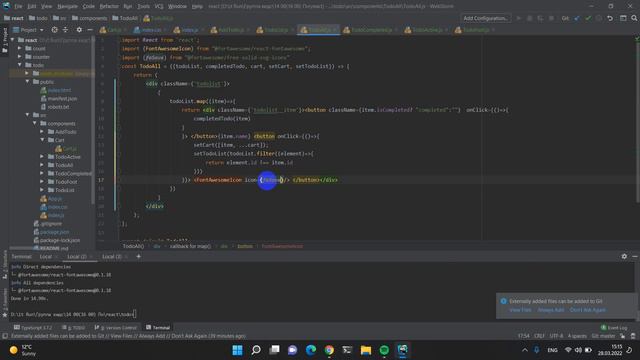The height and width of the screenshot is (360, 640).
Task: Expand the count folder
Action: [20, 48]
